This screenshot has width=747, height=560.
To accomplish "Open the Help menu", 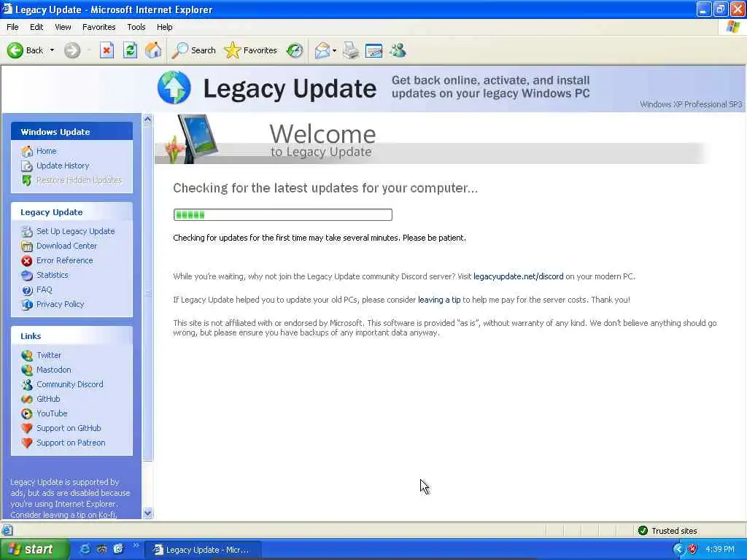I will click(165, 27).
